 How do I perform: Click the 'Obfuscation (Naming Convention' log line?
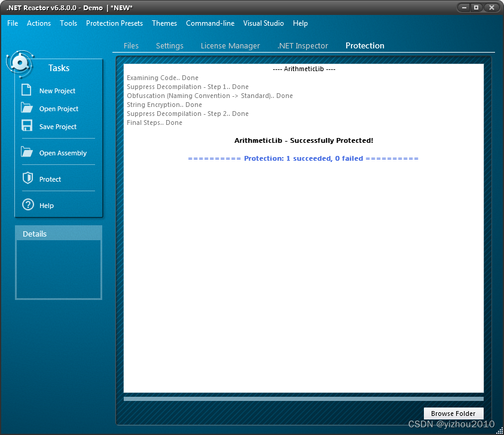point(210,96)
